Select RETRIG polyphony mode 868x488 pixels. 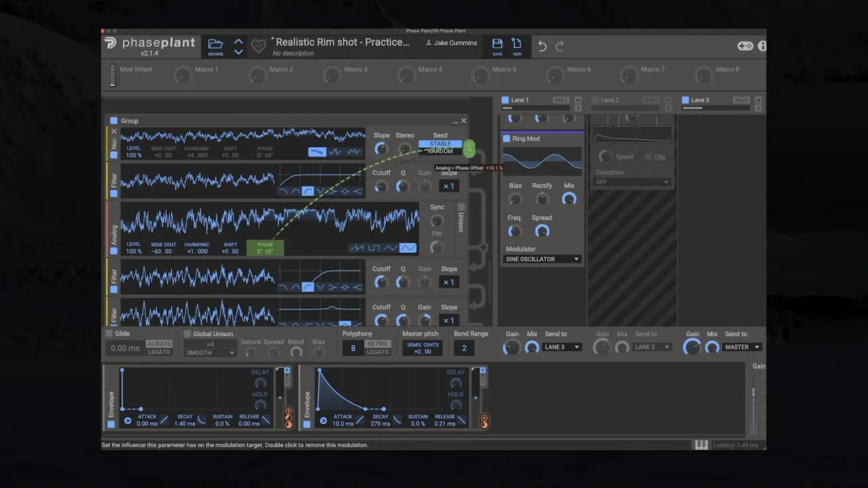(378, 344)
